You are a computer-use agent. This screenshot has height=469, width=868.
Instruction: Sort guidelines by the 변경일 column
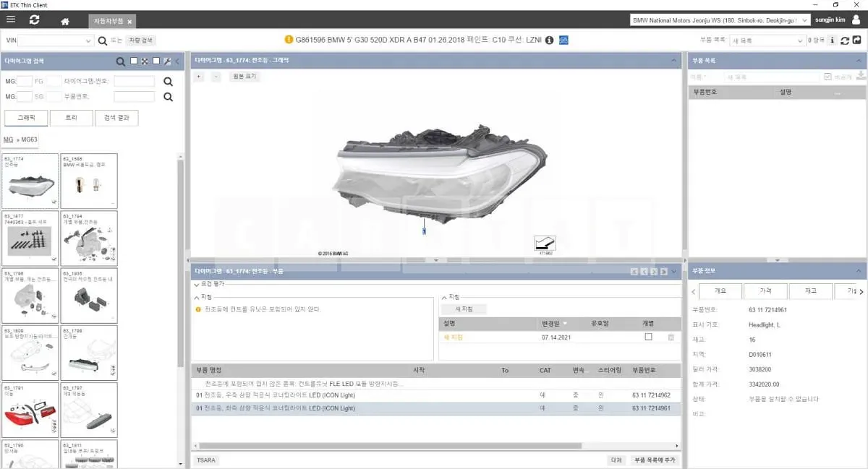coord(554,323)
